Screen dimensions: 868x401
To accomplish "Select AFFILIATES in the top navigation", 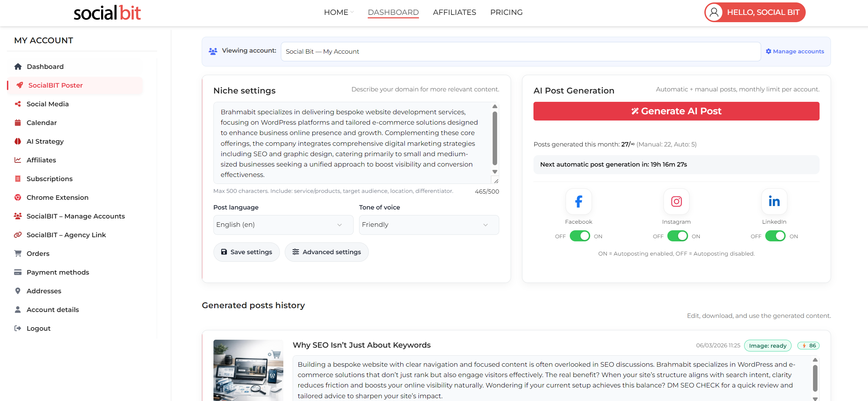I will click(x=454, y=12).
